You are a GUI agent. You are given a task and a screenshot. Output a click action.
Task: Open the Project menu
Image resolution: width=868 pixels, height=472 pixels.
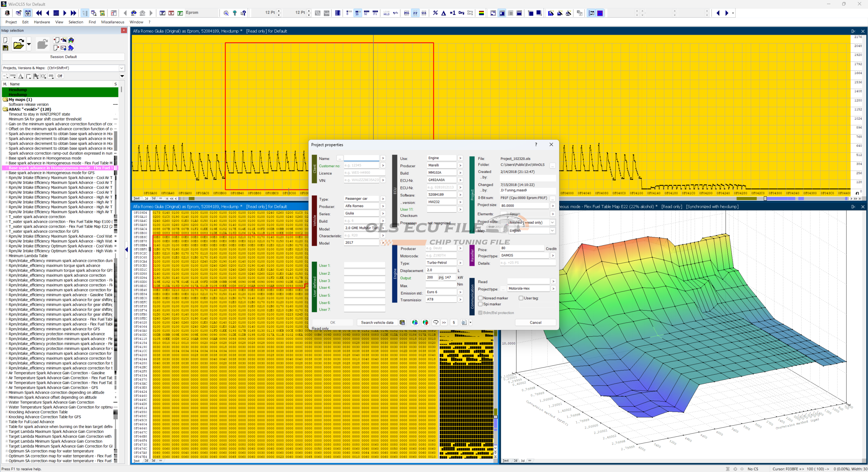(x=11, y=22)
